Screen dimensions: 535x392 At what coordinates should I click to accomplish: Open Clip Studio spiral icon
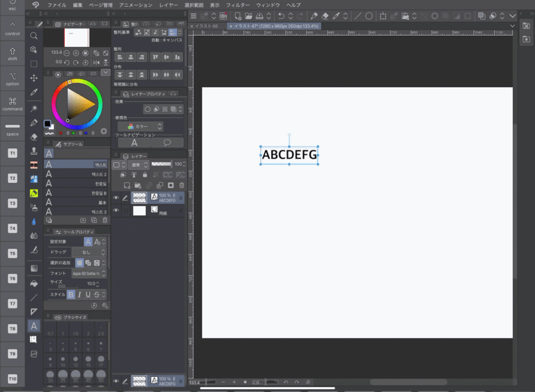[223, 16]
